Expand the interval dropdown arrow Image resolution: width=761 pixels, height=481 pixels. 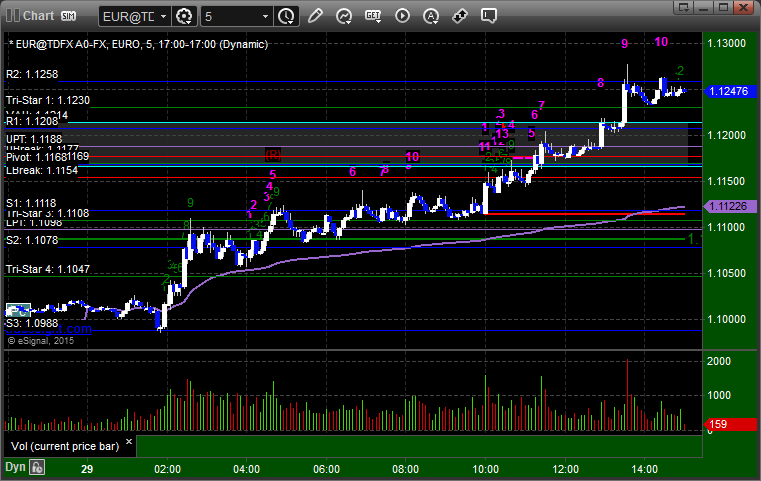[265, 17]
